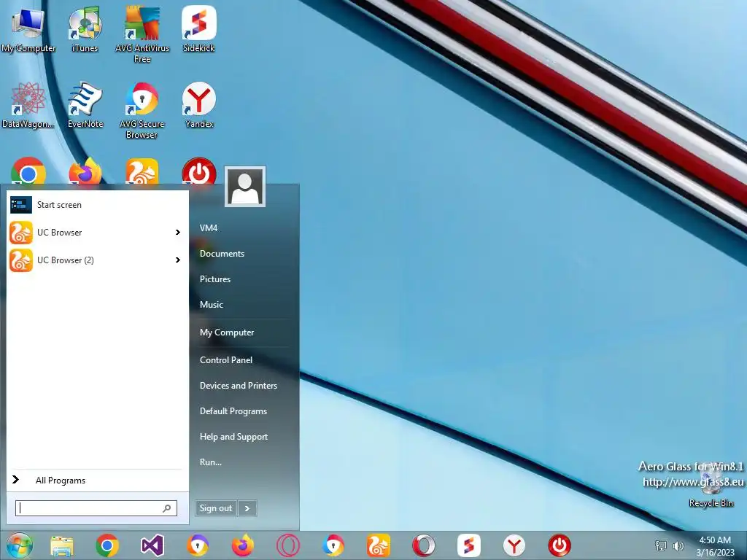
Task: Open the Yandex desktop shortcut
Action: [x=199, y=105]
